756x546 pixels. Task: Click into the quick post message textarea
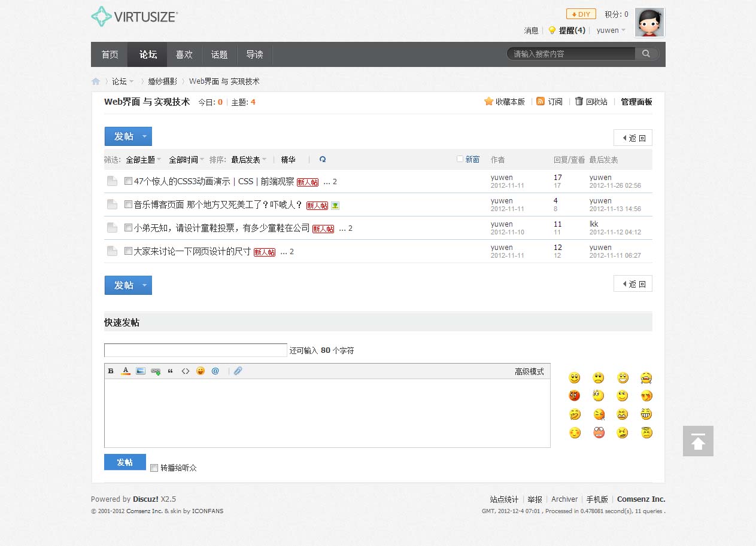pyautogui.click(x=327, y=413)
